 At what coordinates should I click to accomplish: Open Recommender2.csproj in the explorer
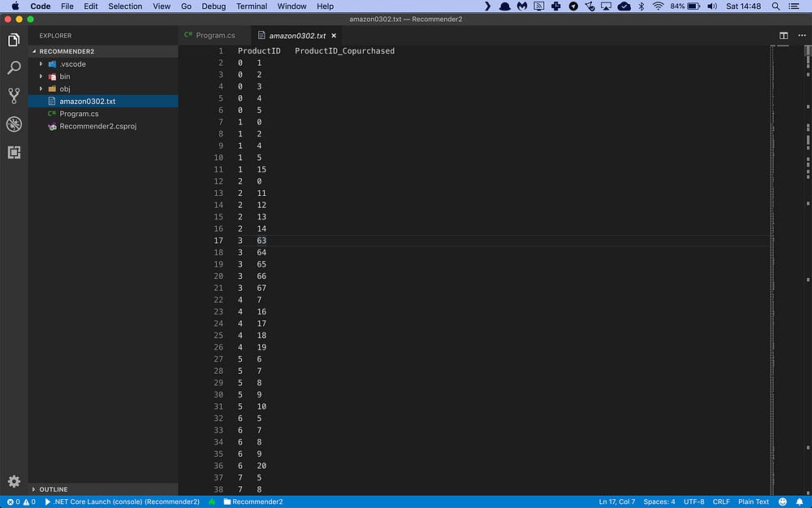104,126
